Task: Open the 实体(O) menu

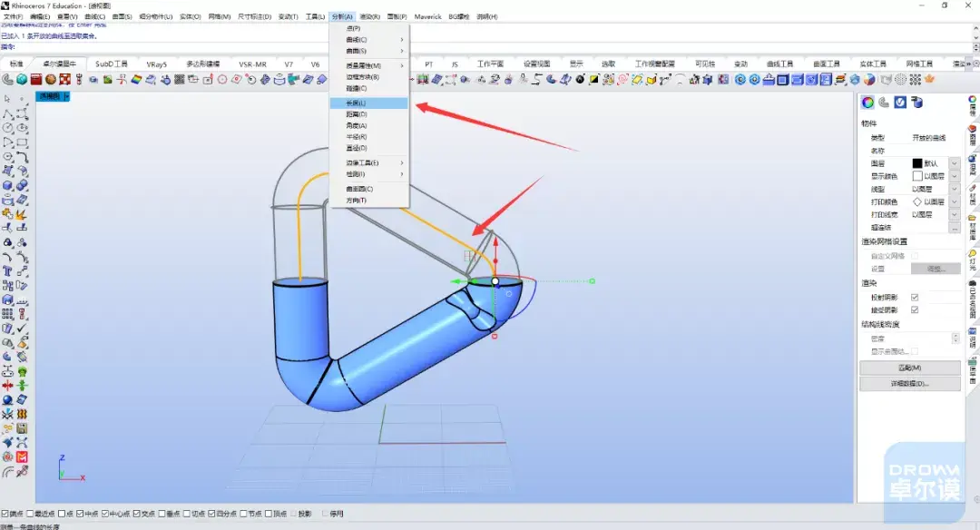Action: coord(190,17)
